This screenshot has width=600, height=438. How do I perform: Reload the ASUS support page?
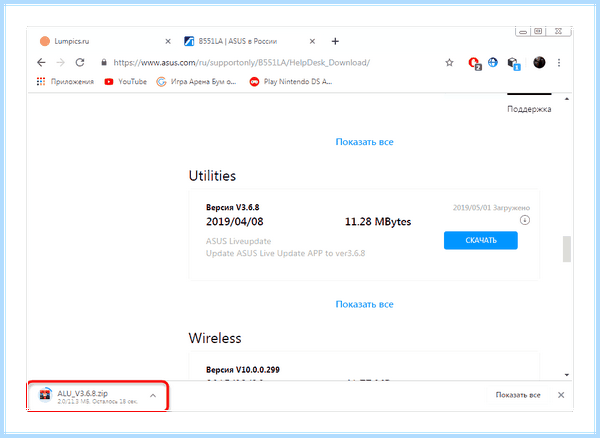[80, 62]
